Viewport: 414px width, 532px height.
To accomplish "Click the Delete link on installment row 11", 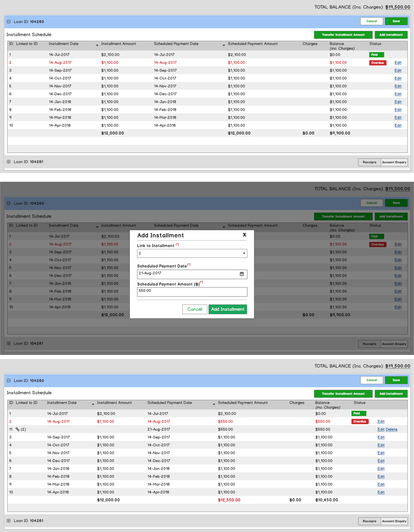I will [x=392, y=429].
